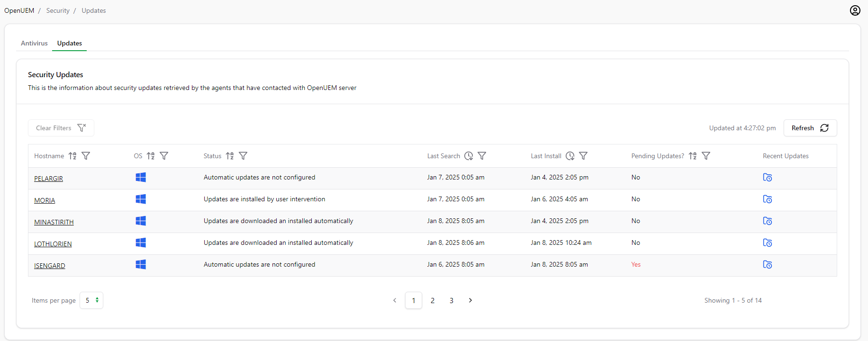Click 'Updates are installed by user intervention'
Image resolution: width=868 pixels, height=341 pixels.
pos(264,199)
